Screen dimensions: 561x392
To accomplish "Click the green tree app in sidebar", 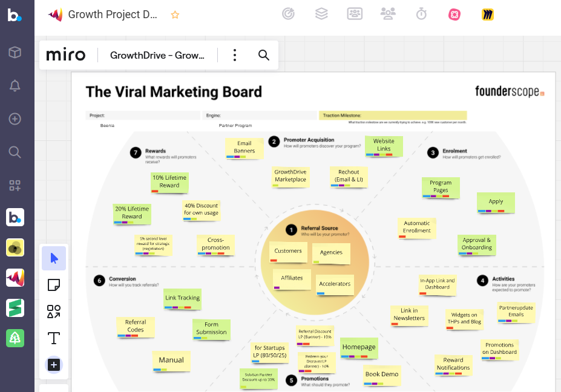I will point(15,338).
